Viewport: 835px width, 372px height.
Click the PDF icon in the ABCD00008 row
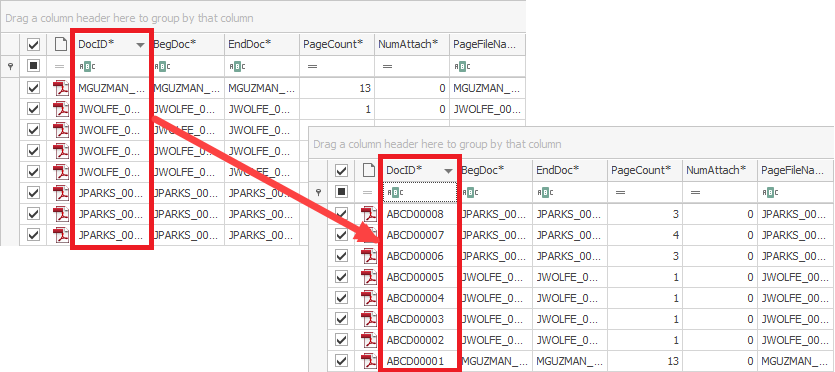coord(369,214)
